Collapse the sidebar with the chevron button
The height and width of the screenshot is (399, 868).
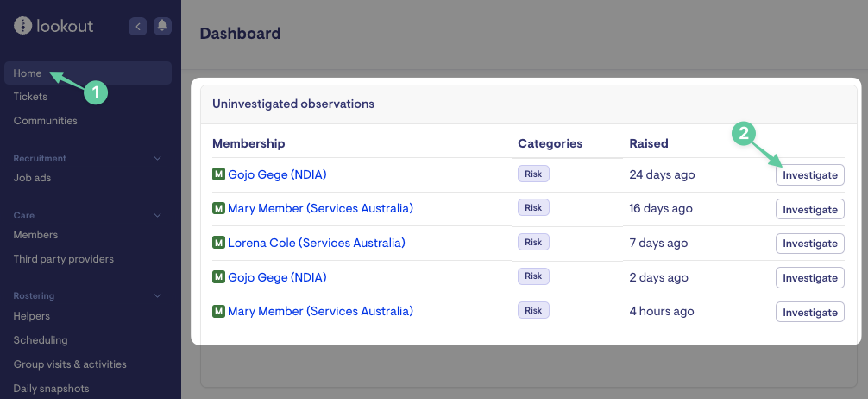click(x=137, y=27)
